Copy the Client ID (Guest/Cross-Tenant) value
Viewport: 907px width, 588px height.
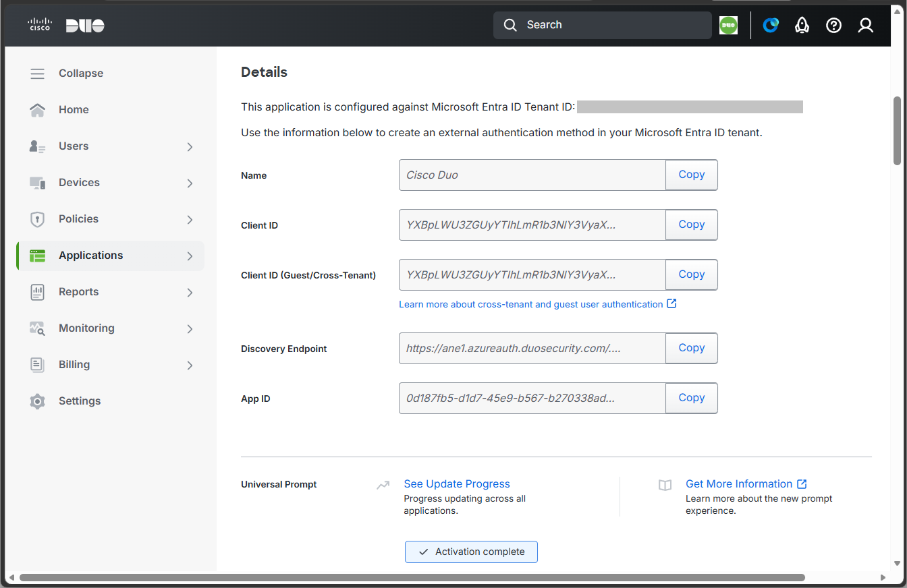(x=692, y=274)
